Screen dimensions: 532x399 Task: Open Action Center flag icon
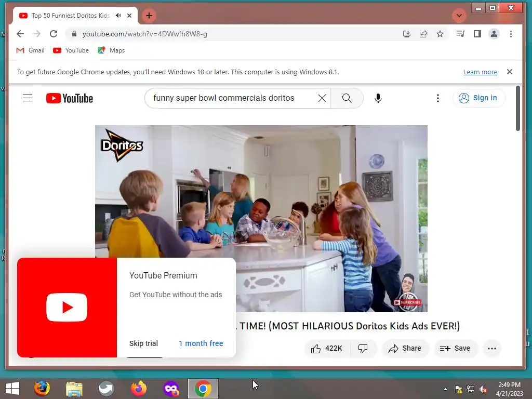tap(458, 389)
